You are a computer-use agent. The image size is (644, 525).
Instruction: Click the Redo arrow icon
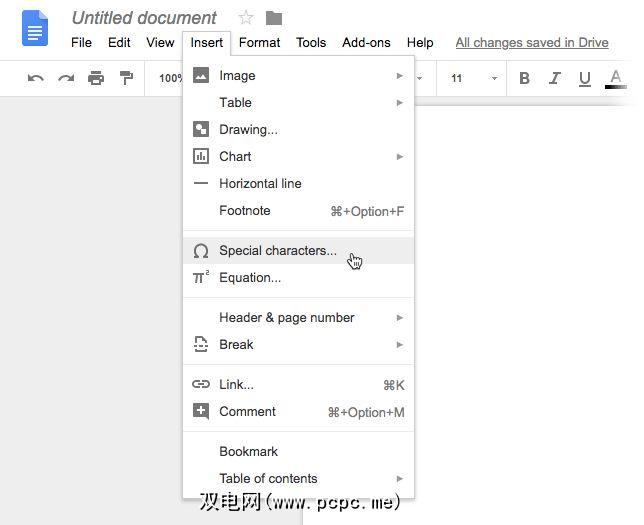[66, 78]
